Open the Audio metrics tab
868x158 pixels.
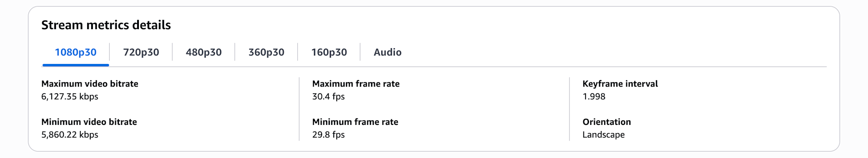coord(388,52)
